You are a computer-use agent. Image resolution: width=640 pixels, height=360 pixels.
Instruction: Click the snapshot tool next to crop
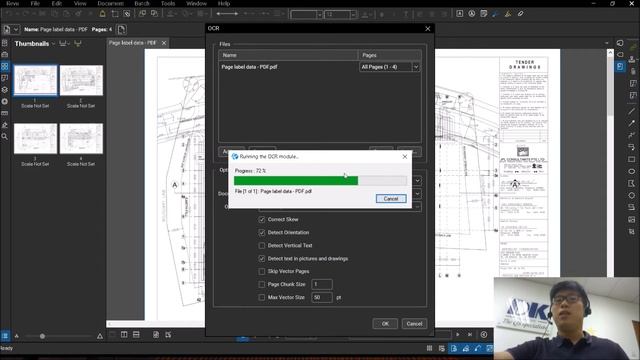pyautogui.click(x=127, y=14)
